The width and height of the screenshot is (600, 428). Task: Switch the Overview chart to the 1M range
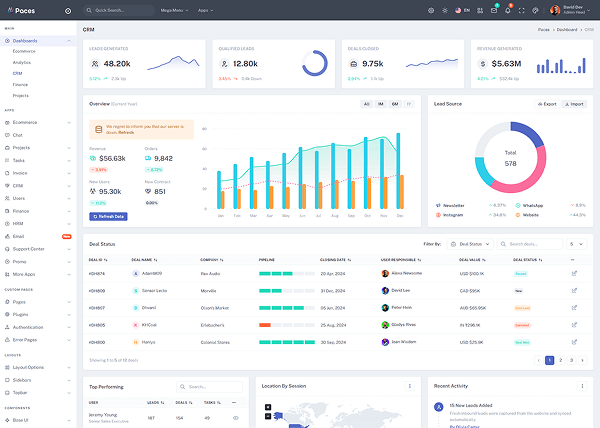pyautogui.click(x=381, y=104)
